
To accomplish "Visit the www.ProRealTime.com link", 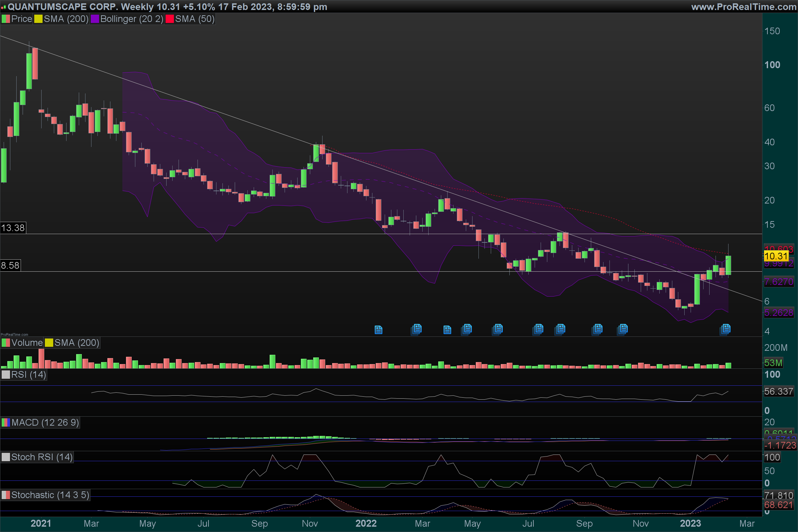I will [x=743, y=7].
